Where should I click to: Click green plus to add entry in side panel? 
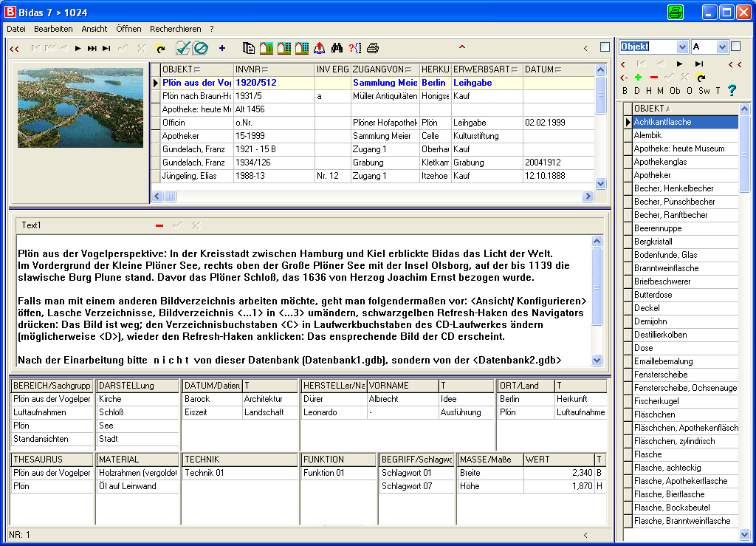(x=639, y=77)
